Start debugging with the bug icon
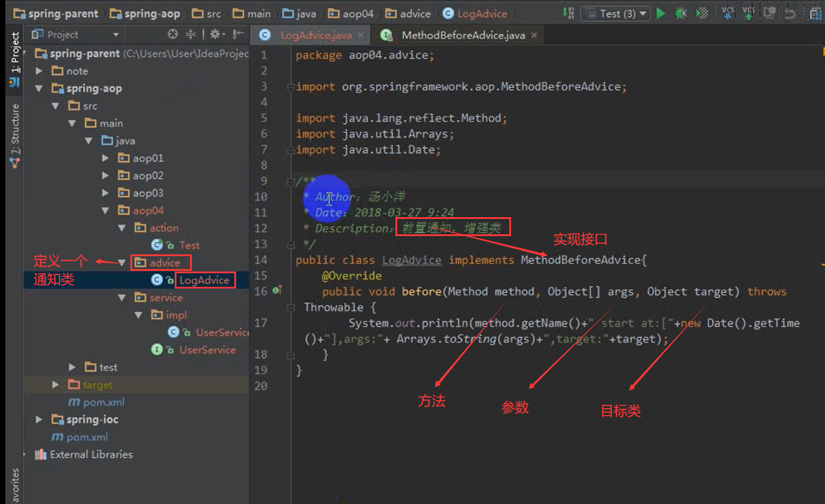The height and width of the screenshot is (504, 825). (x=681, y=13)
